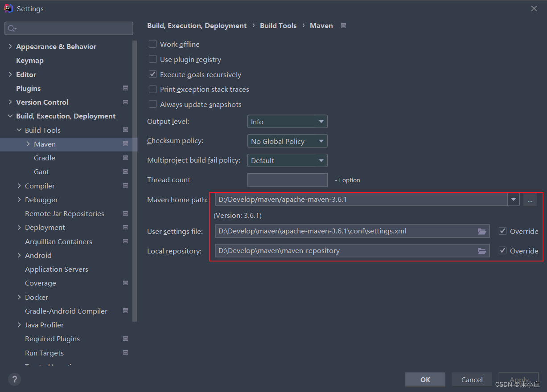
Task: Click the settings search field
Action: [x=69, y=29]
